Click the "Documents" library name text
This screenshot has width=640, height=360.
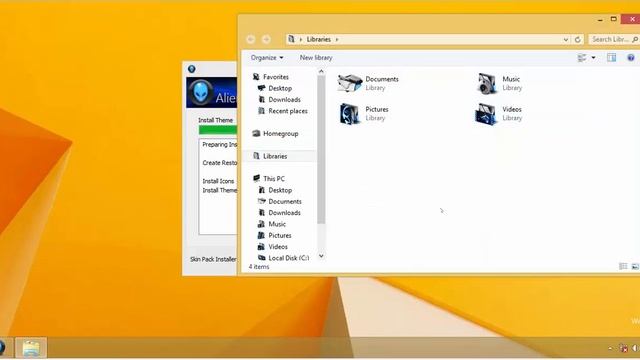(382, 79)
